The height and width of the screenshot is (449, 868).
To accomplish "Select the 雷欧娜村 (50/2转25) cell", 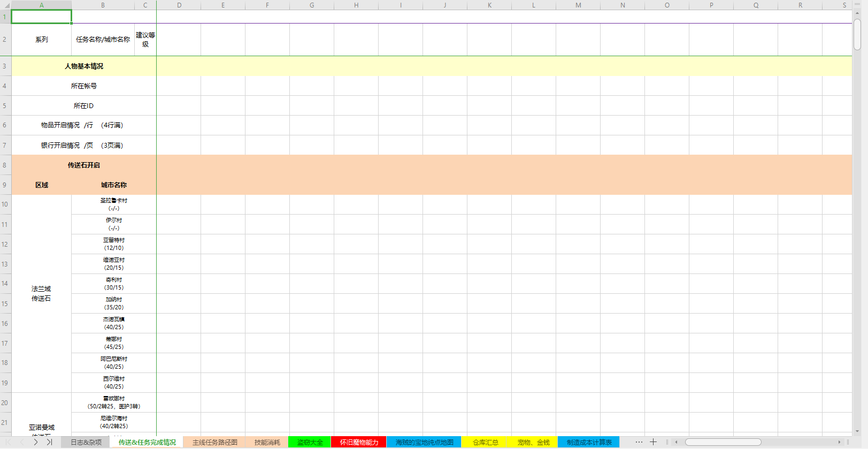I will click(x=114, y=402).
